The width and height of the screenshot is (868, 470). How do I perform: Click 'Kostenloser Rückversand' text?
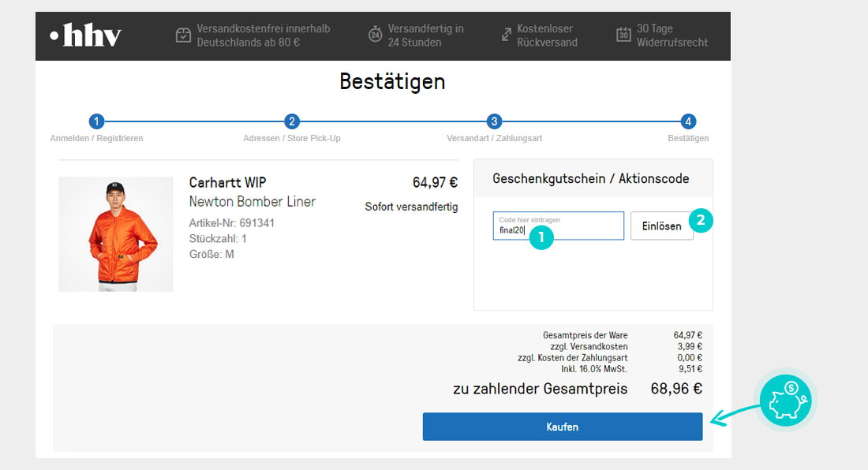[547, 35]
